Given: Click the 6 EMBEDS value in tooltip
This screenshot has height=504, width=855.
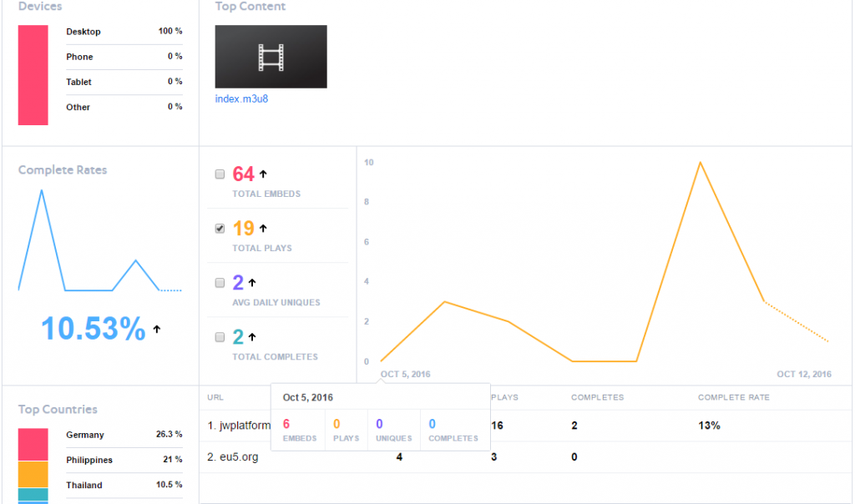Looking at the screenshot, I should tap(286, 424).
